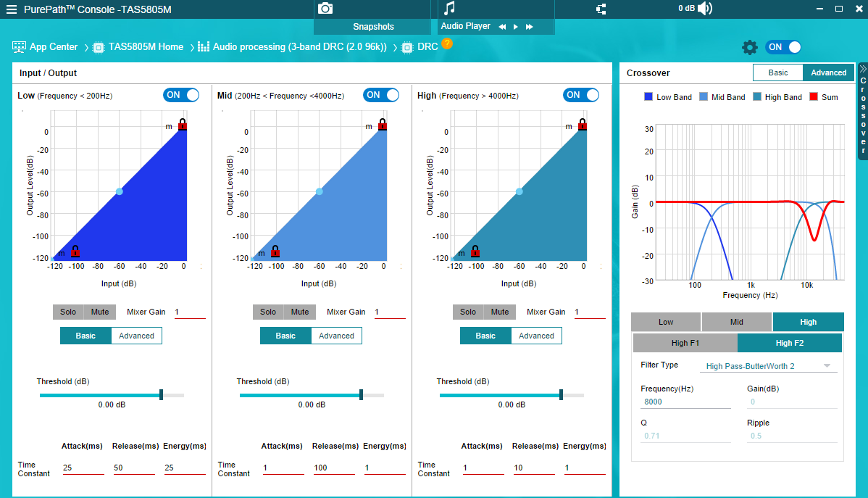Click the orange help question mark icon
The image size is (868, 498).
[x=447, y=43]
